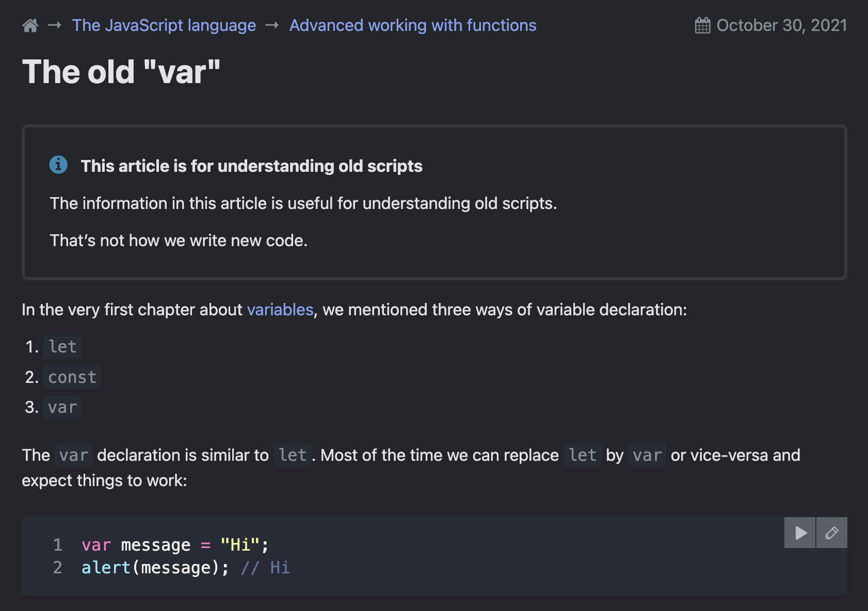Follow the "variables" chapter link
868x611 pixels.
(280, 310)
